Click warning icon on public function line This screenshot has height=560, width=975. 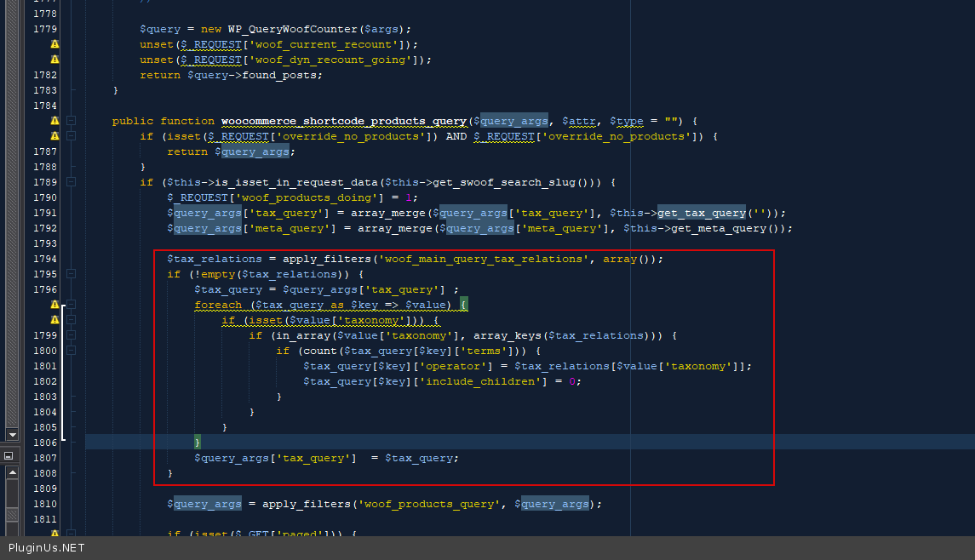point(54,121)
